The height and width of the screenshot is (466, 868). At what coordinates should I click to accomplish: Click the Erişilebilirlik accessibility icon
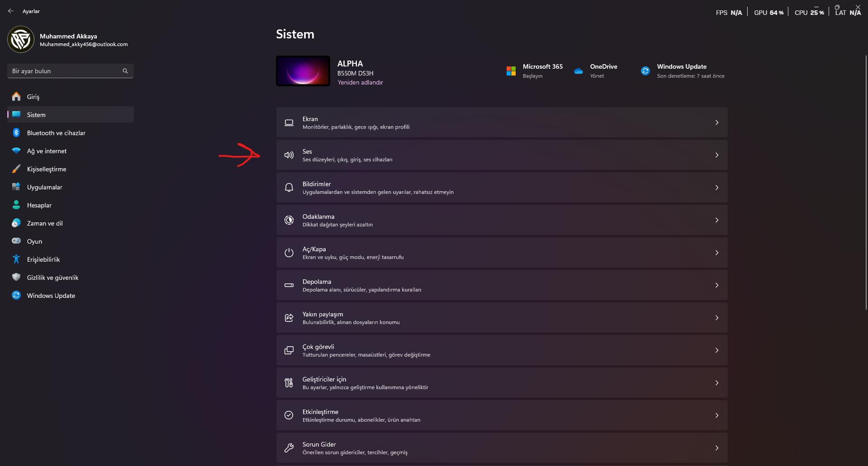click(16, 259)
